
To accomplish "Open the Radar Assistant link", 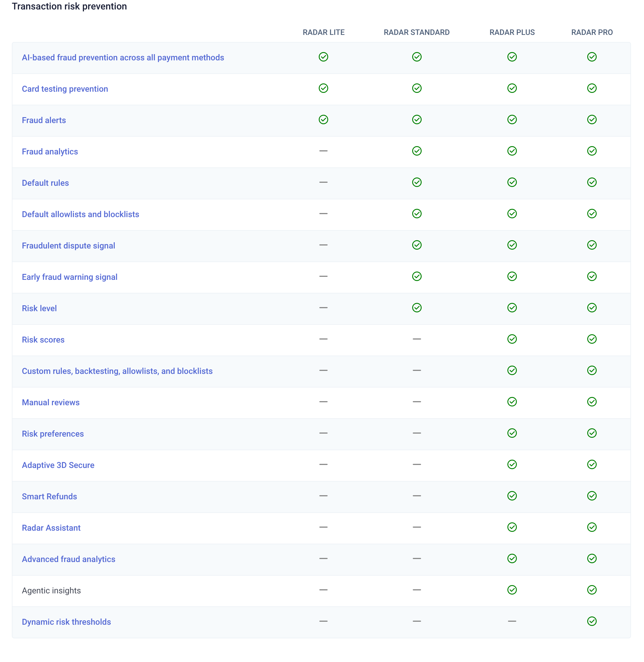I will tap(51, 528).
